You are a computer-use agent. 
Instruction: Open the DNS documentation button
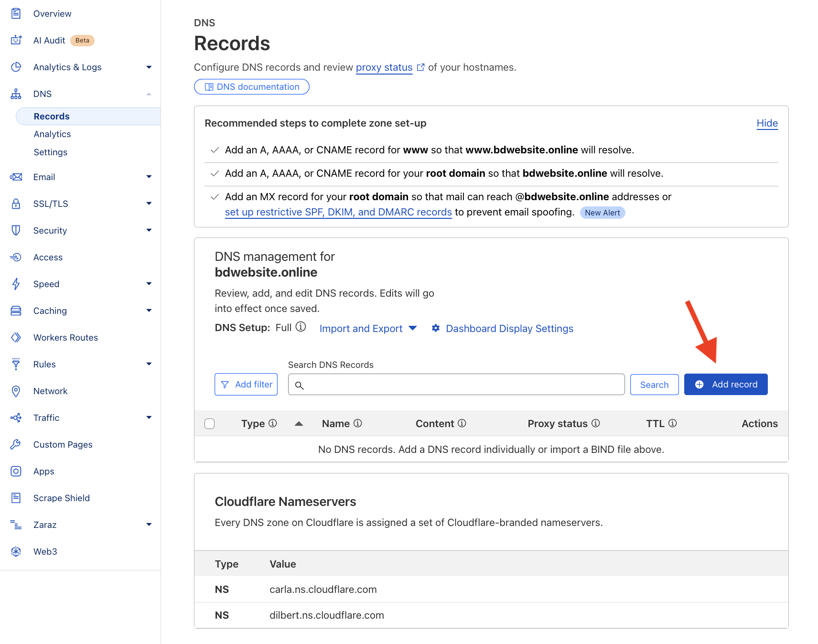click(x=252, y=87)
